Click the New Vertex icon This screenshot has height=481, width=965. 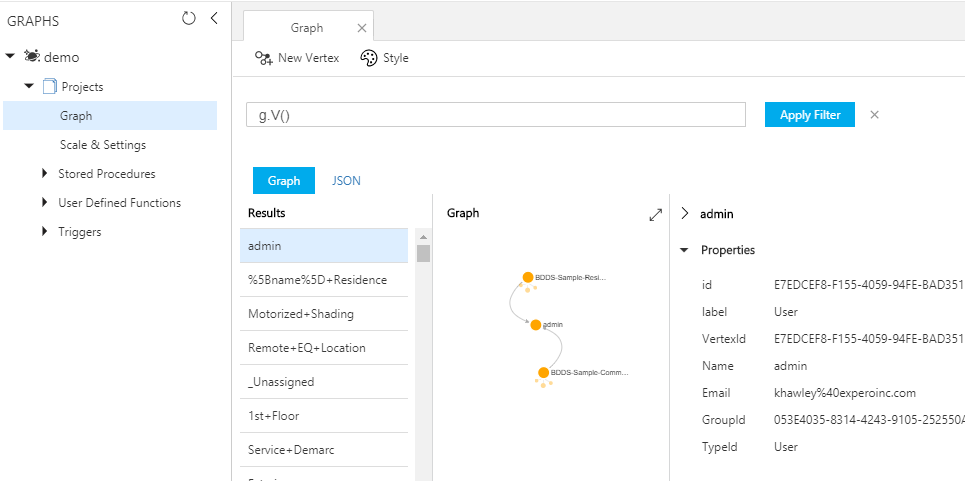tap(264, 58)
